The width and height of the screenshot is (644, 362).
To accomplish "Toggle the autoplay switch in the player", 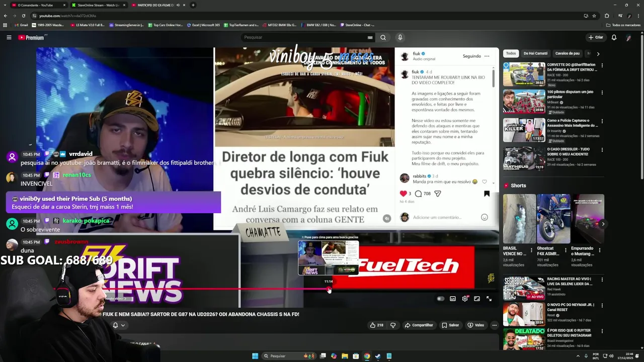I will click(x=440, y=299).
